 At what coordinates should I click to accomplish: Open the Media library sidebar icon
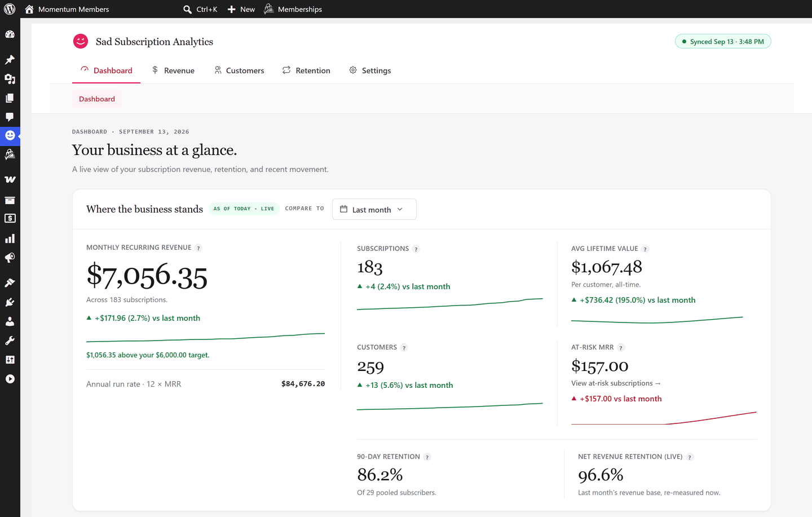10,79
